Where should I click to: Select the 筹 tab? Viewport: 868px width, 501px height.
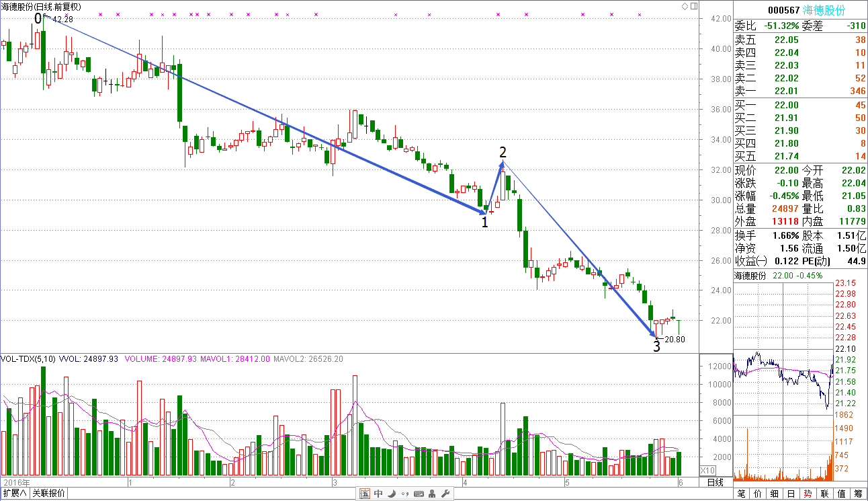click(858, 494)
